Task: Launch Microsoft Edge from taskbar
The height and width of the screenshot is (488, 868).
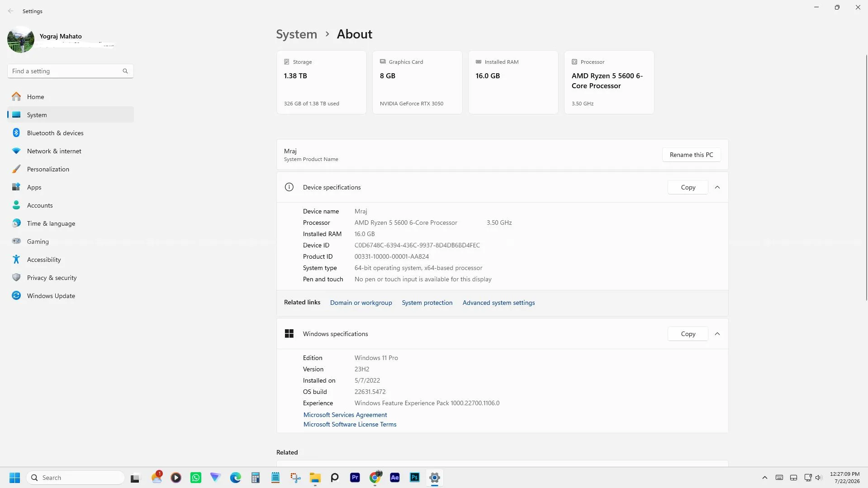Action: click(x=236, y=478)
